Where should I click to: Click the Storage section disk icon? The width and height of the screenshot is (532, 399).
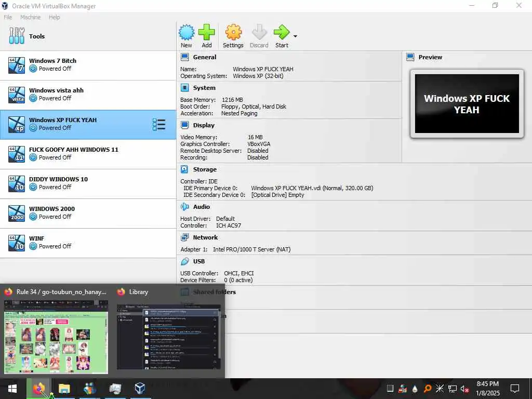click(184, 169)
